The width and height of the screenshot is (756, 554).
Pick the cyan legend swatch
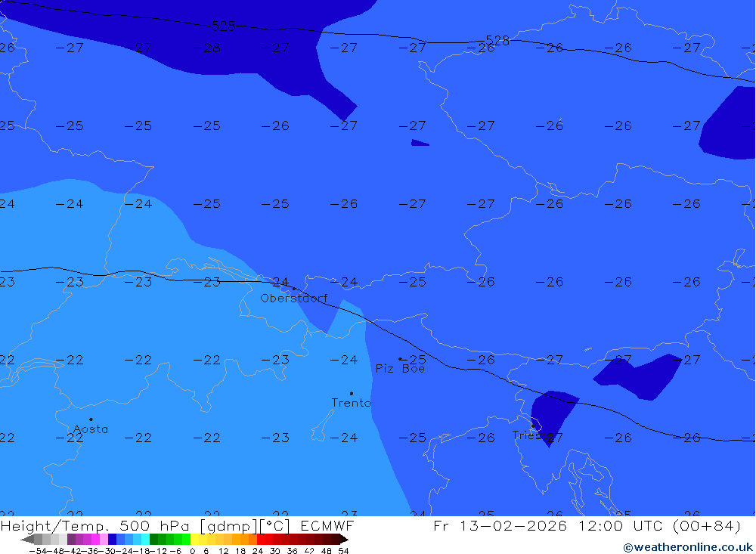[x=145, y=540]
